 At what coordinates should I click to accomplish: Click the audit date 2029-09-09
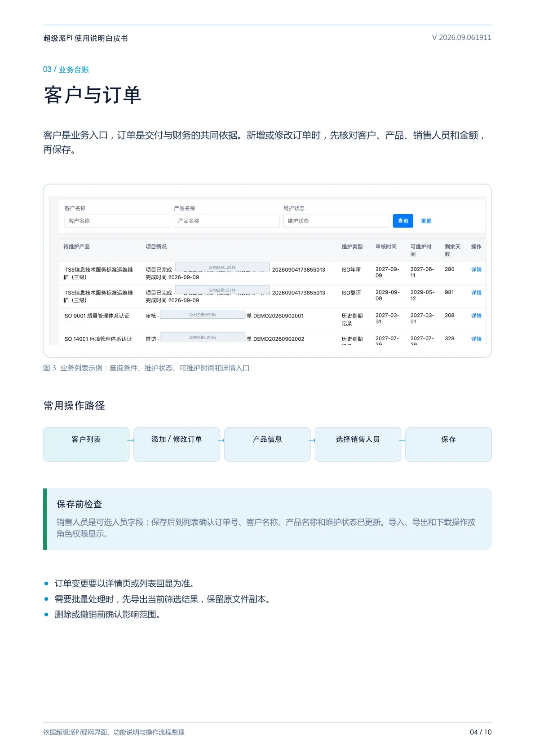tap(387, 295)
